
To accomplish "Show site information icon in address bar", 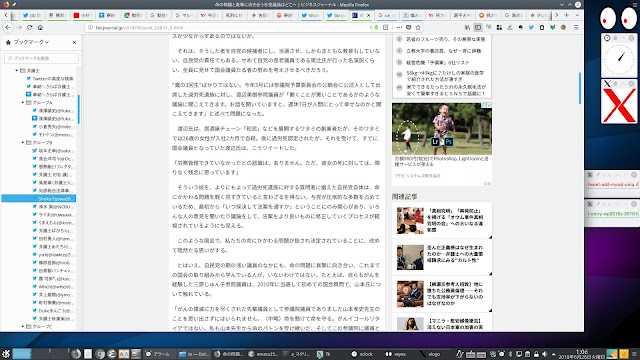I will [90, 27].
